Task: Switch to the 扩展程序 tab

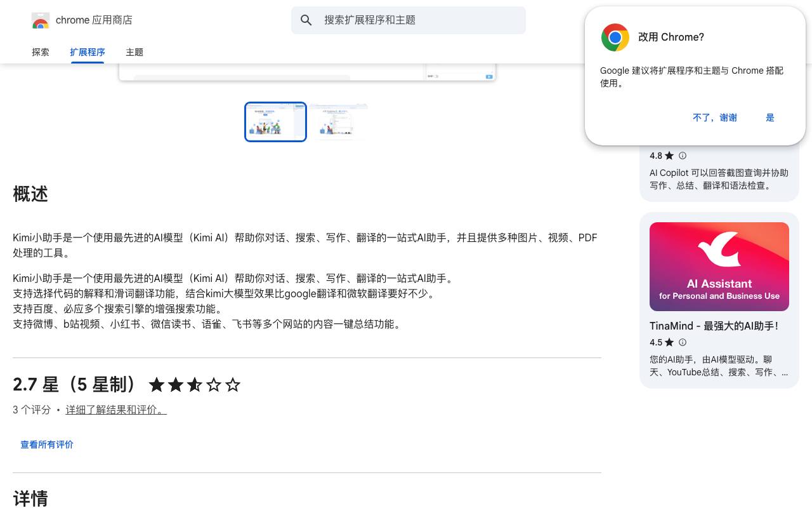Action: [88, 52]
